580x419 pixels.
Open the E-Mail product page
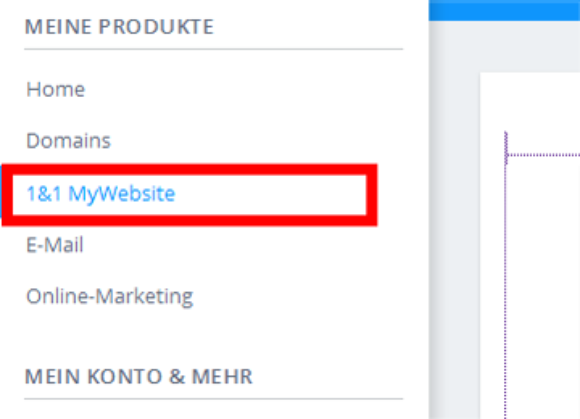(x=55, y=244)
